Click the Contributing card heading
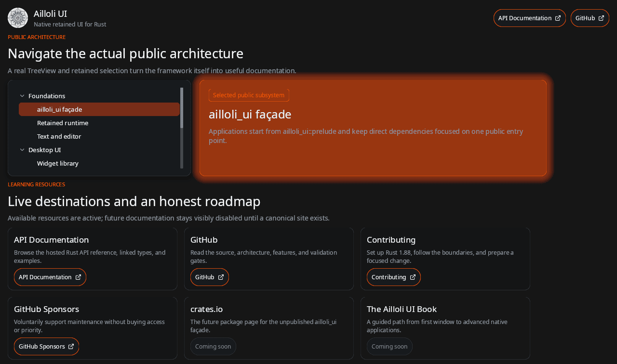617x364 pixels. [x=391, y=240]
